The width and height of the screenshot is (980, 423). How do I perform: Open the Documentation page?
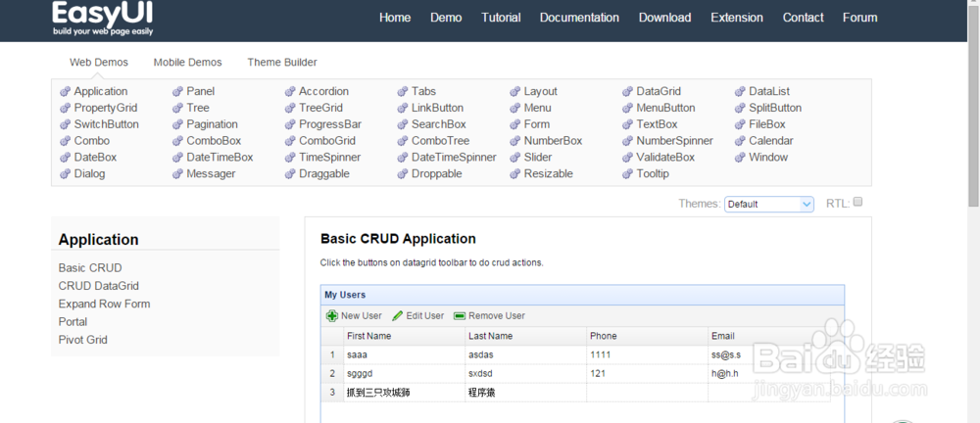pos(579,18)
